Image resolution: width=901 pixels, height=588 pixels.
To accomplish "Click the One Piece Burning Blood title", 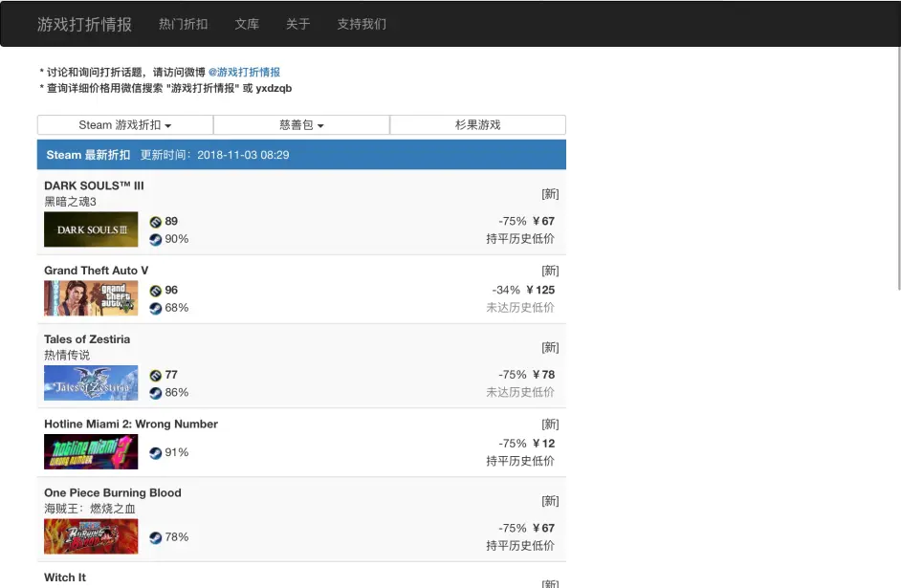I will pos(113,492).
